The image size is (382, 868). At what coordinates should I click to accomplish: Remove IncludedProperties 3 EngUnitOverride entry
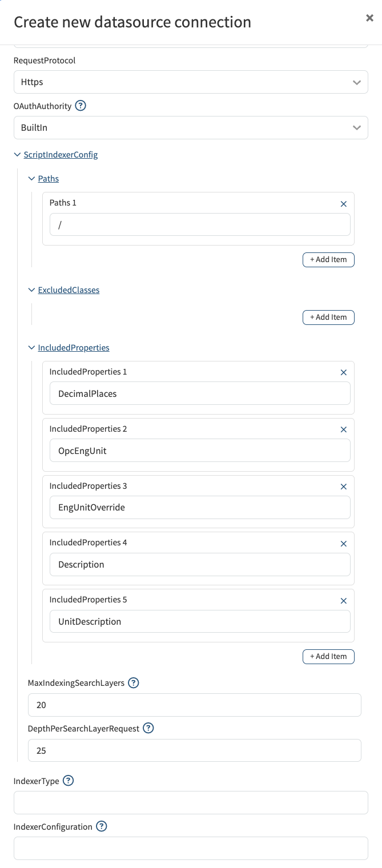coord(344,487)
